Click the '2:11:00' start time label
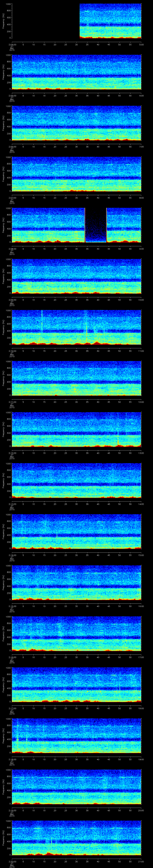Viewport: 153px width, 868px height. tap(12, 402)
